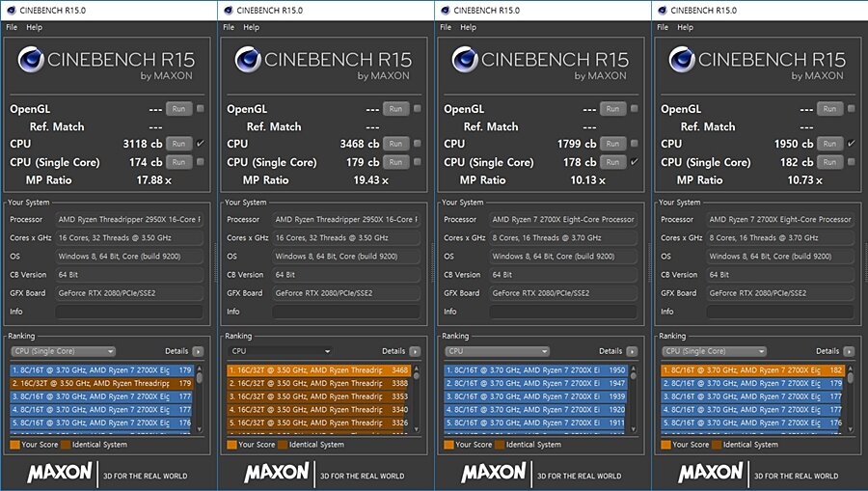Screen dimensions: 868x491
Task: Run the Single Core test beside 174 cb
Action: tap(178, 162)
